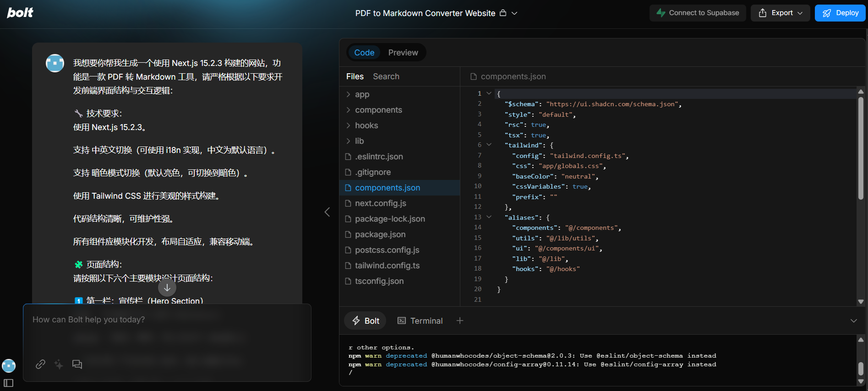Open the Export dropdown
The image size is (868, 391).
coord(781,13)
